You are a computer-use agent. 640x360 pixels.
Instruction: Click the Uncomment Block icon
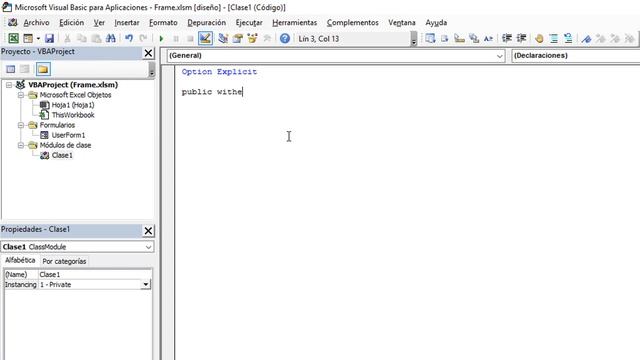[568, 38]
